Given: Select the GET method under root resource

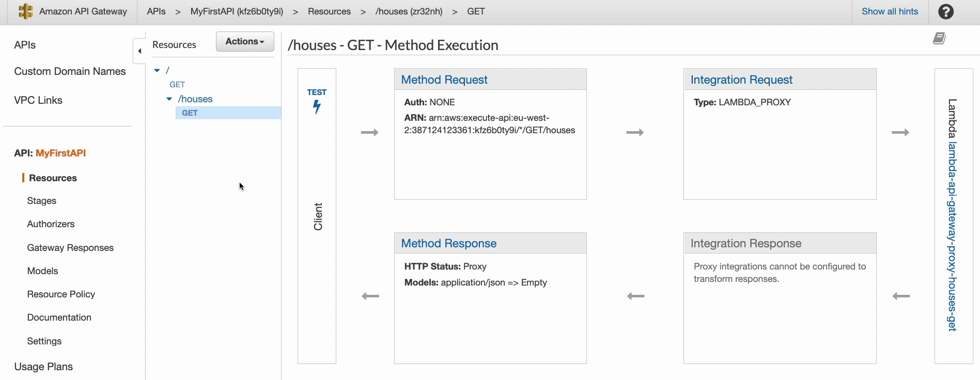Looking at the screenshot, I should (x=177, y=84).
